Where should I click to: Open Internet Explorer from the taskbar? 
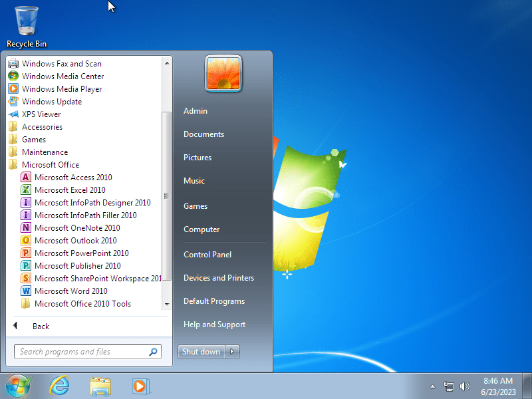[x=59, y=386]
